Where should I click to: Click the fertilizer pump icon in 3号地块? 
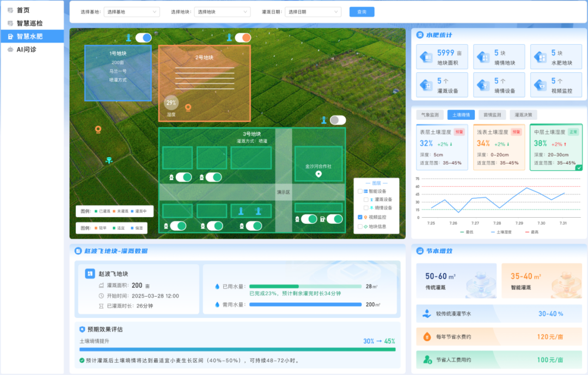322,219
